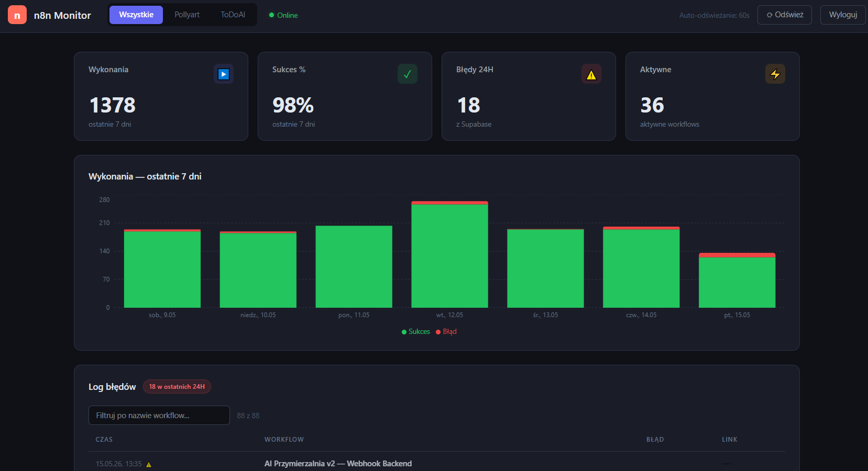Click the sob., 9.05 chart bar
This screenshot has width=868, height=471.
click(x=162, y=268)
